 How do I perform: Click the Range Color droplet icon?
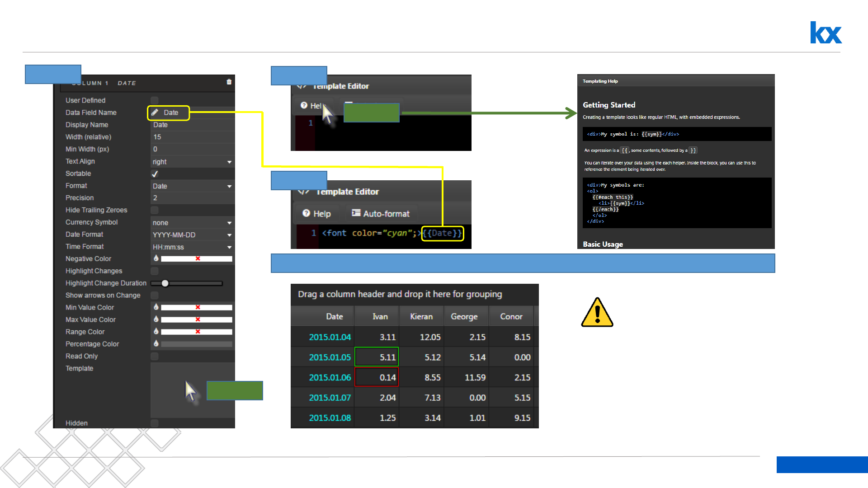coord(156,331)
